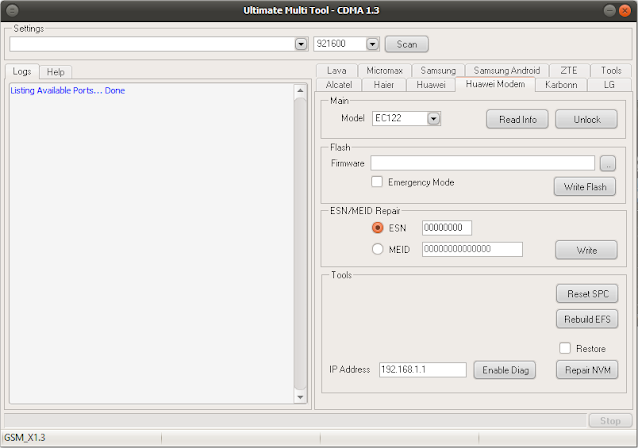638x448 pixels.
Task: Open the Alcatel tab
Action: coord(339,85)
